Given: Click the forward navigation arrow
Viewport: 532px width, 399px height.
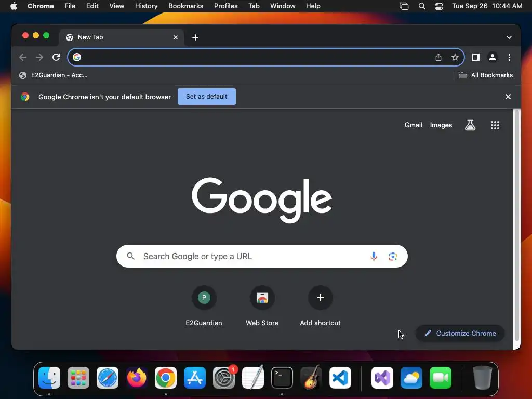Looking at the screenshot, I should point(39,57).
